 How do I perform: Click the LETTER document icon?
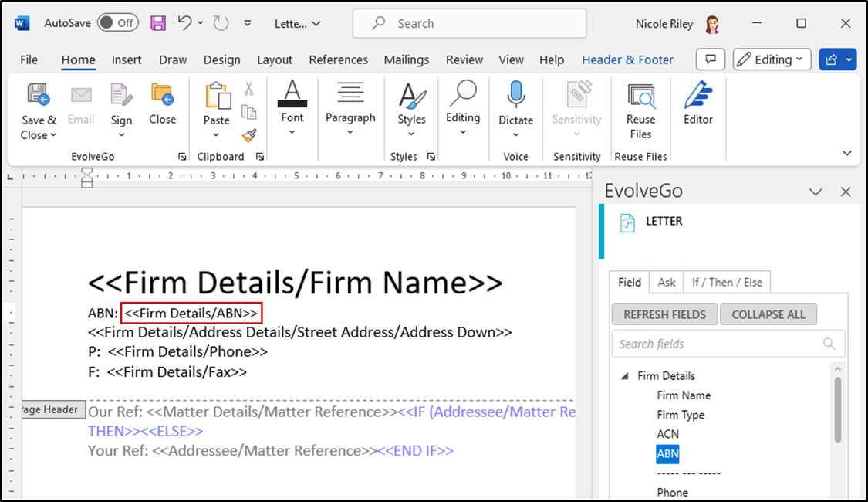coord(627,222)
